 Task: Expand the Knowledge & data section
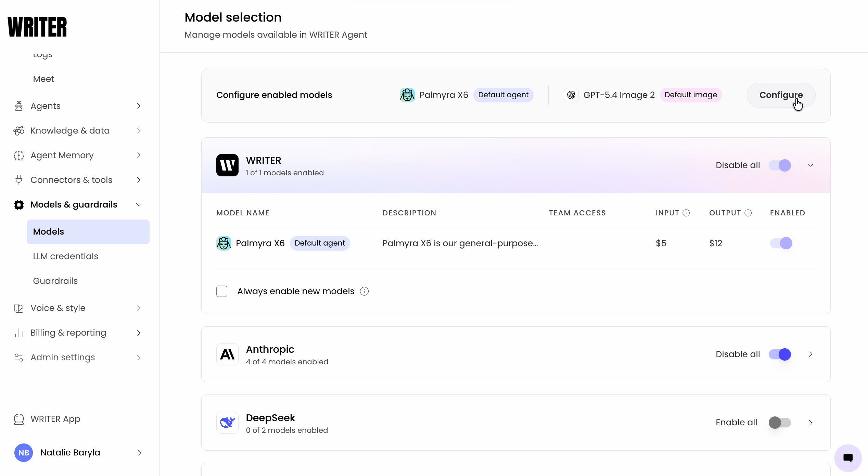coord(139,131)
